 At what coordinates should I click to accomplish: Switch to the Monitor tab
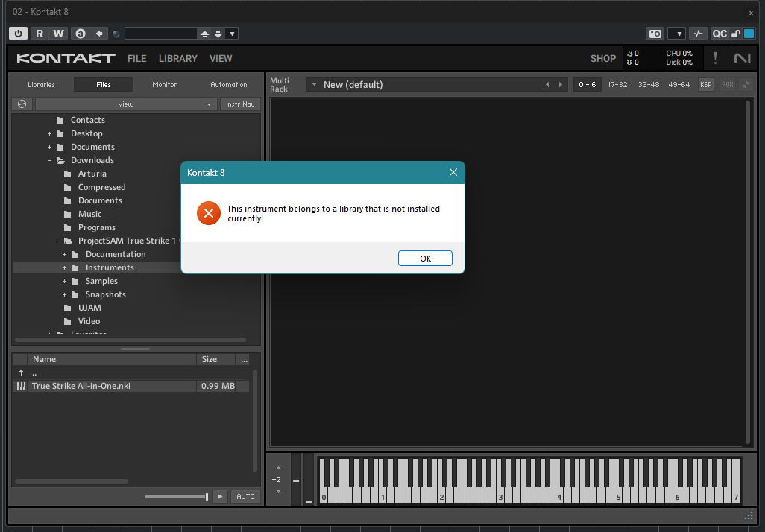(165, 84)
